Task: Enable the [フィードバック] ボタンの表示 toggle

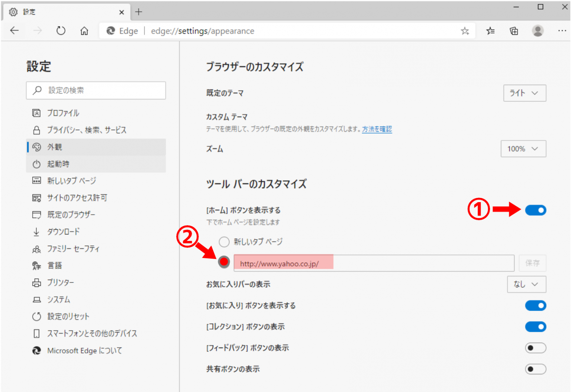Action: pos(535,348)
